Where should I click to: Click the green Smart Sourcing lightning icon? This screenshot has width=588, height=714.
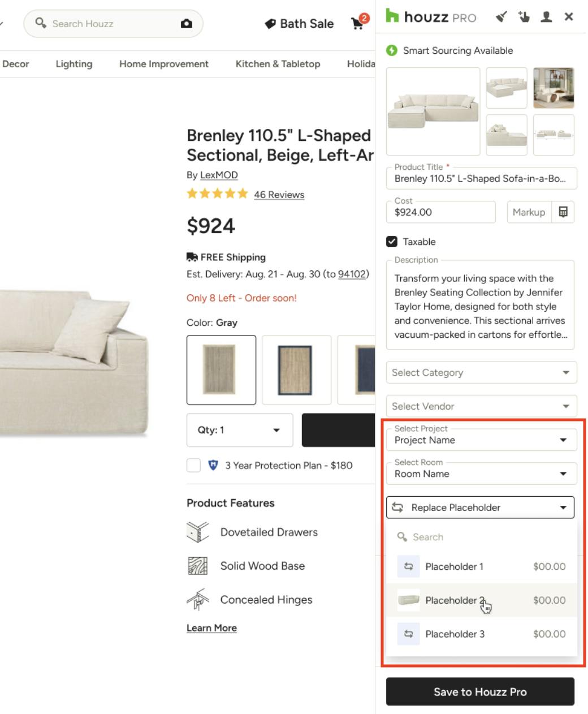tap(392, 50)
